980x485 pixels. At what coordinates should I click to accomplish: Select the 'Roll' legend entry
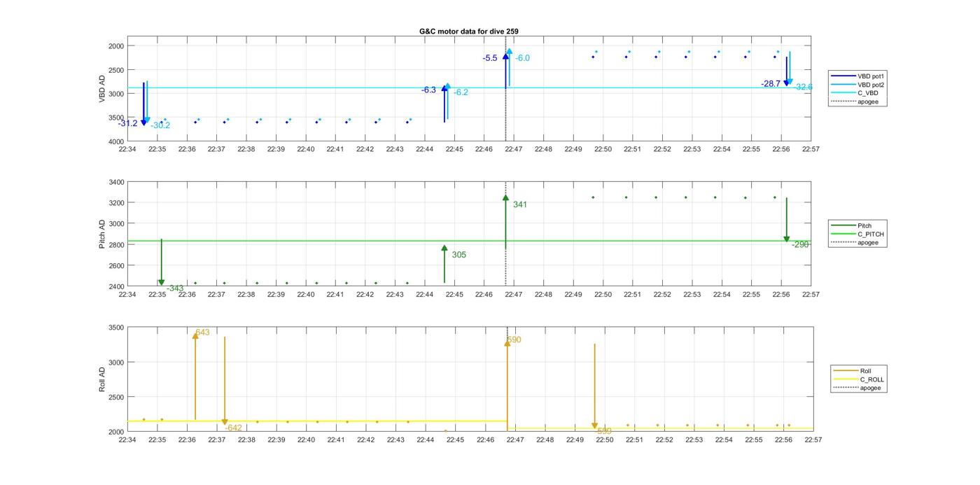(853, 371)
